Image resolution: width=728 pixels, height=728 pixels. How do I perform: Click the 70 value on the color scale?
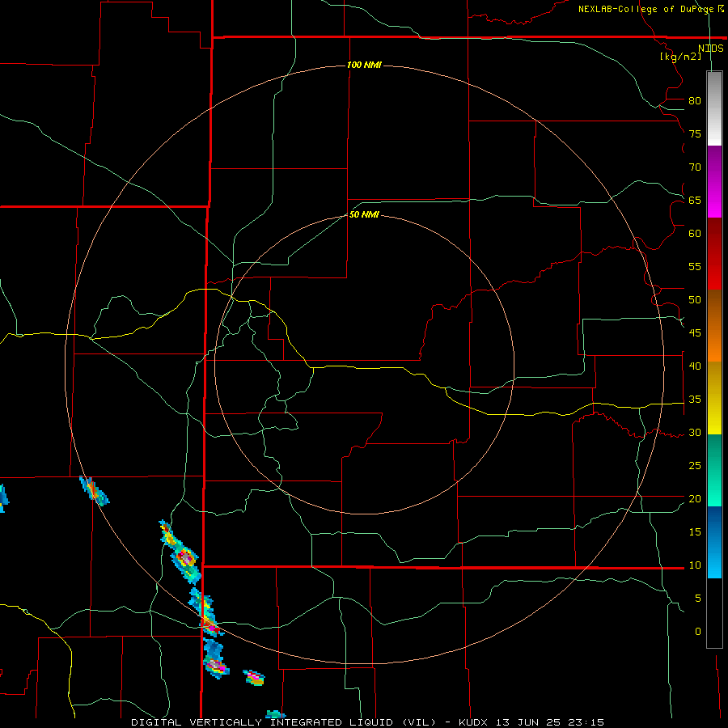coord(695,167)
